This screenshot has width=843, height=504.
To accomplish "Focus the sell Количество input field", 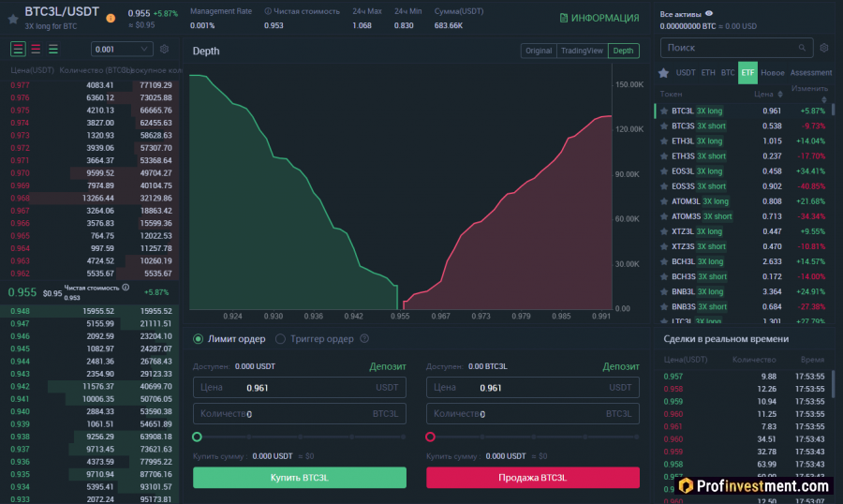I will coord(533,414).
